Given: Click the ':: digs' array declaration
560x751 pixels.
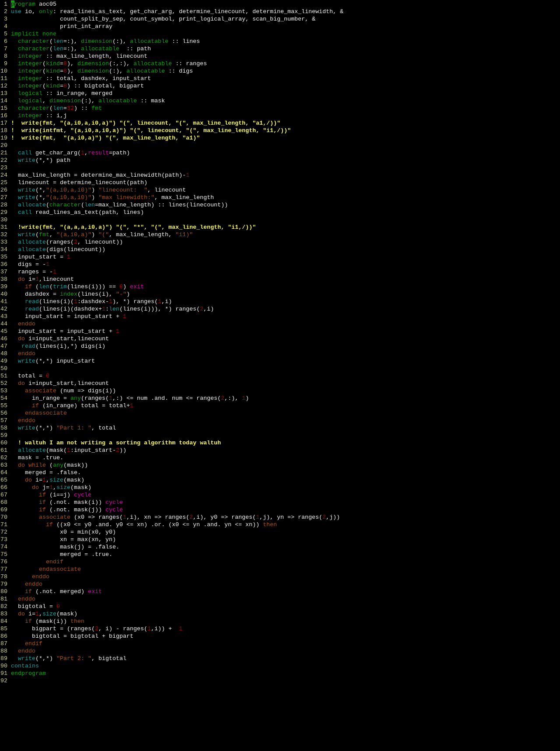Looking at the screenshot, I should 181,71.
